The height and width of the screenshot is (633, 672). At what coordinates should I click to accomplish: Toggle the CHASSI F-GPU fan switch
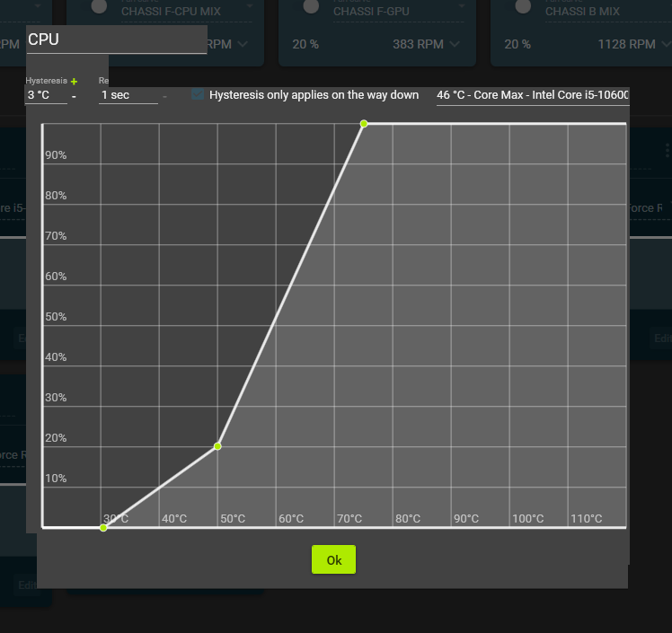(311, 6)
